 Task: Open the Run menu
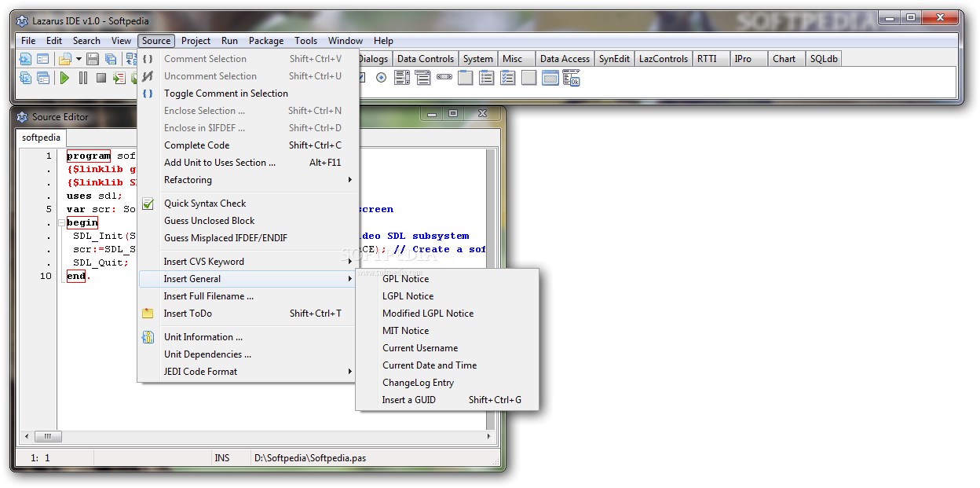click(x=229, y=41)
